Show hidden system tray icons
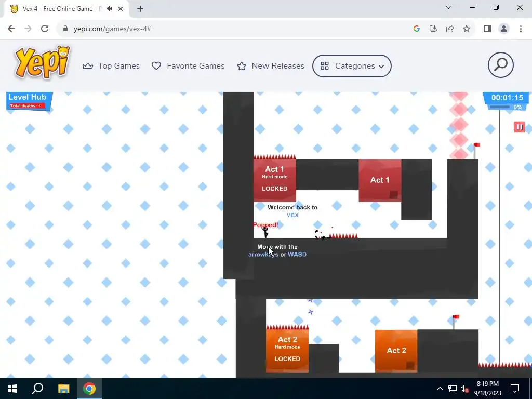Image resolution: width=532 pixels, height=399 pixels. [440, 389]
